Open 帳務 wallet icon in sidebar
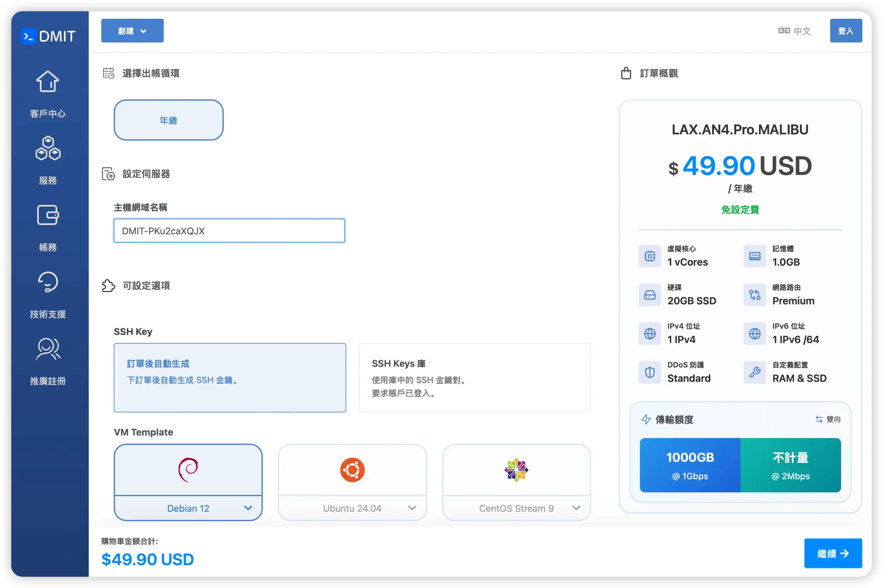 [48, 215]
